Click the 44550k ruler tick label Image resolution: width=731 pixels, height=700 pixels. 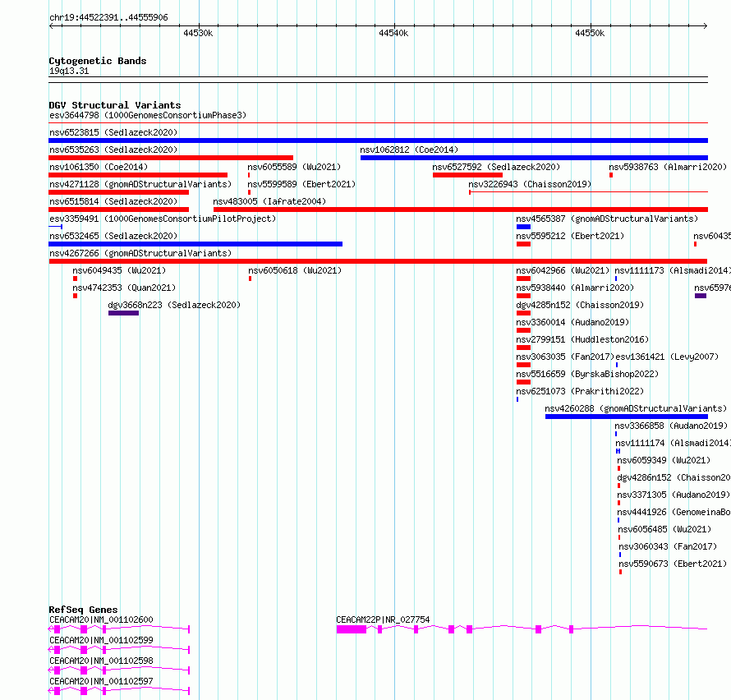pos(590,33)
